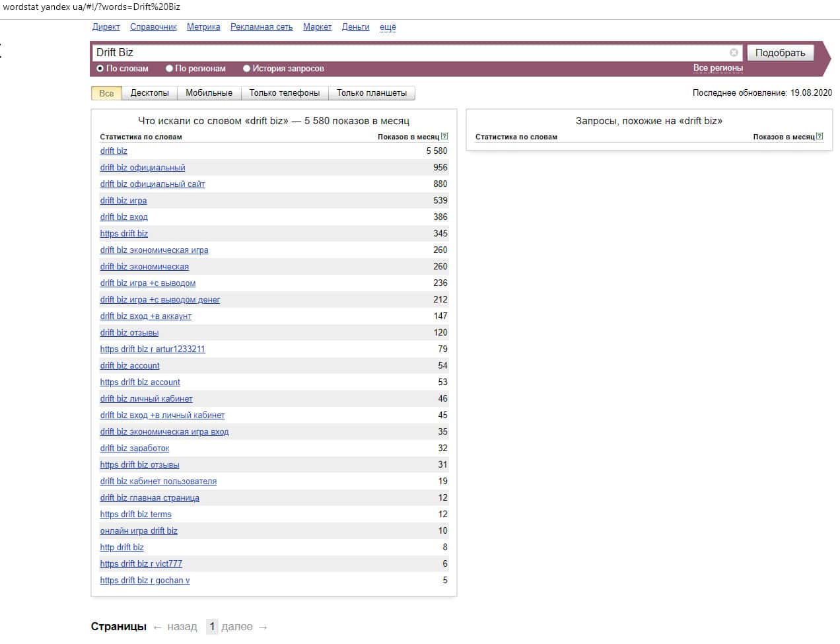Open the 'Все регионы' region selector
The image size is (840, 644).
718,68
